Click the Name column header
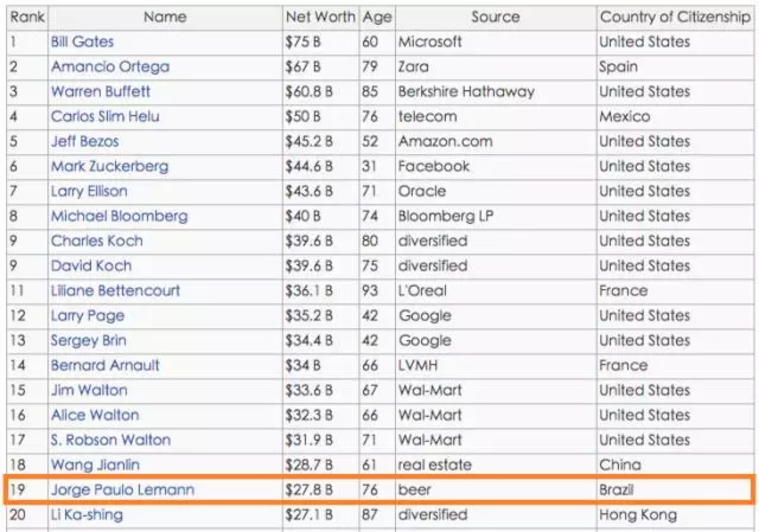Viewport: 759px width, 532px height. click(165, 17)
